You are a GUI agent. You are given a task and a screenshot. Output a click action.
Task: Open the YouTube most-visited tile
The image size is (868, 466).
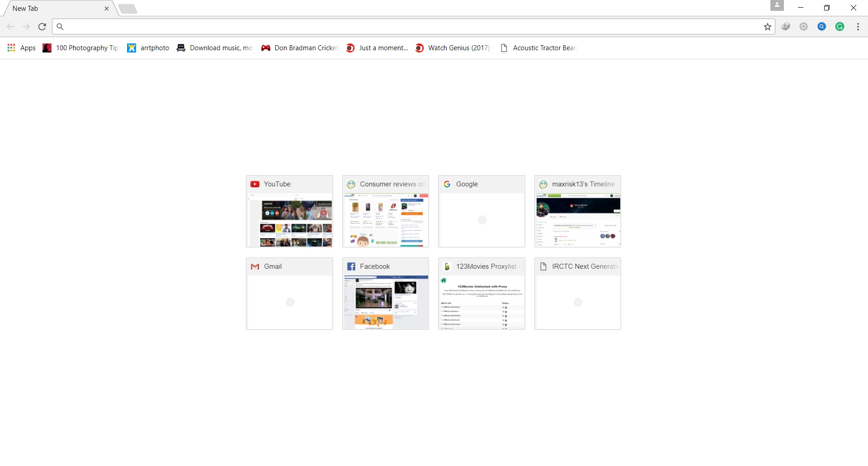pos(289,211)
